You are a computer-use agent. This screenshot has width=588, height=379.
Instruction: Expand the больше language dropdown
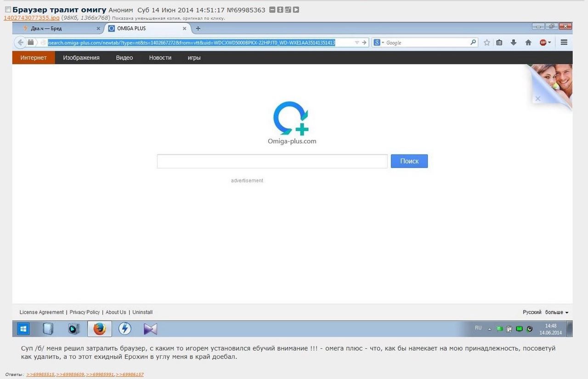[x=557, y=312]
